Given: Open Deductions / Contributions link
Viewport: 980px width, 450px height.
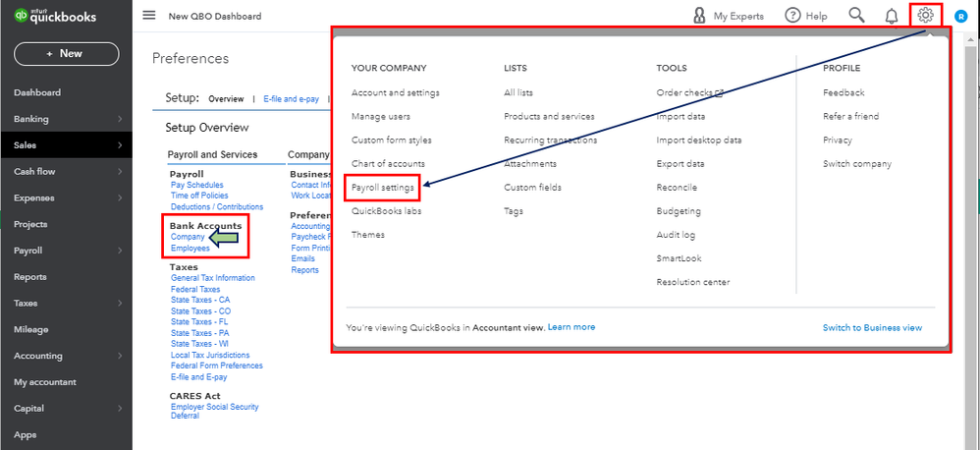Looking at the screenshot, I should point(217,207).
